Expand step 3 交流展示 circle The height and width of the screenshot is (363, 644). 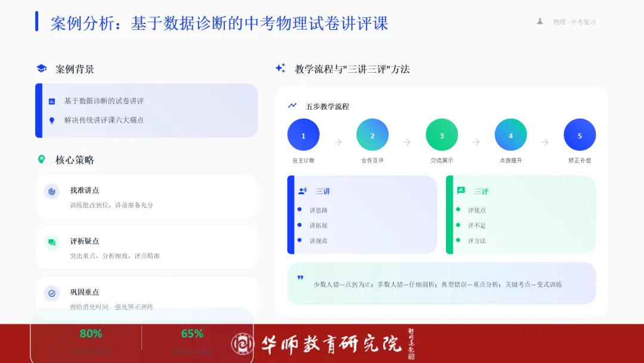pyautogui.click(x=441, y=134)
